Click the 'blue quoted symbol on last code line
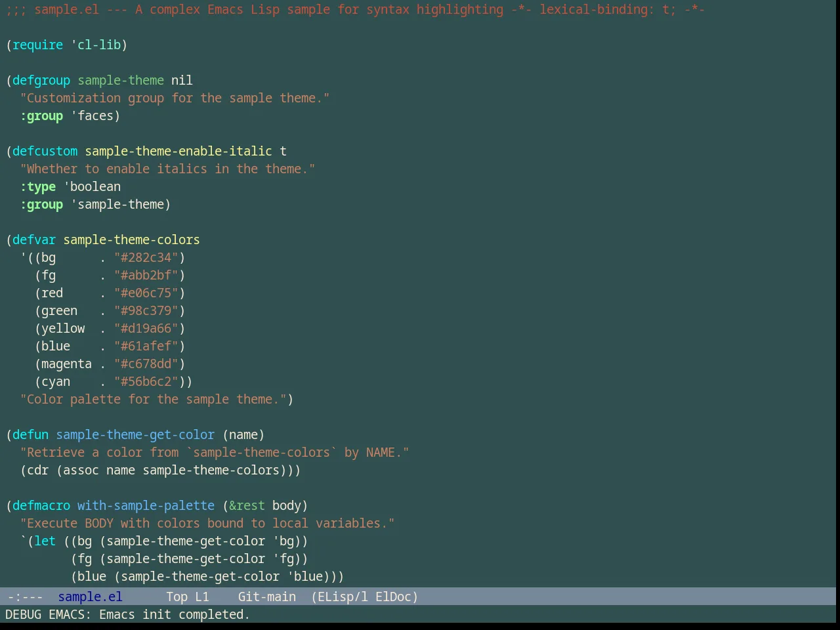840x630 pixels. pyautogui.click(x=304, y=576)
